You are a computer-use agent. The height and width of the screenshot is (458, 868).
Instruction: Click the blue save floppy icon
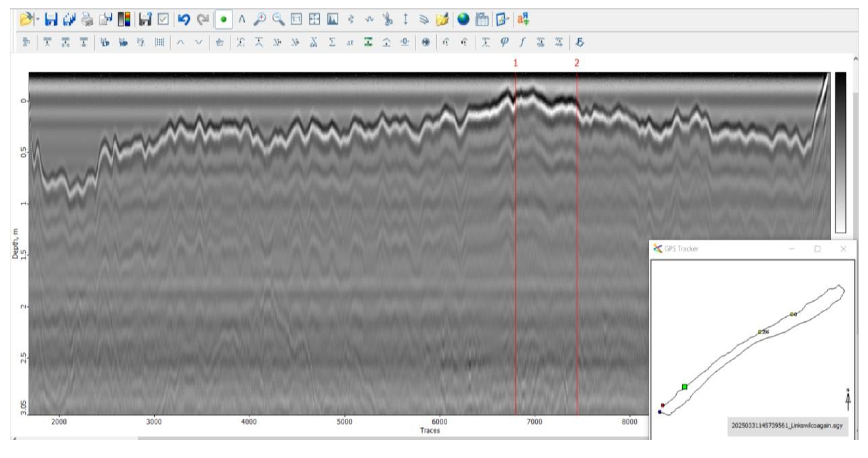pyautogui.click(x=51, y=19)
